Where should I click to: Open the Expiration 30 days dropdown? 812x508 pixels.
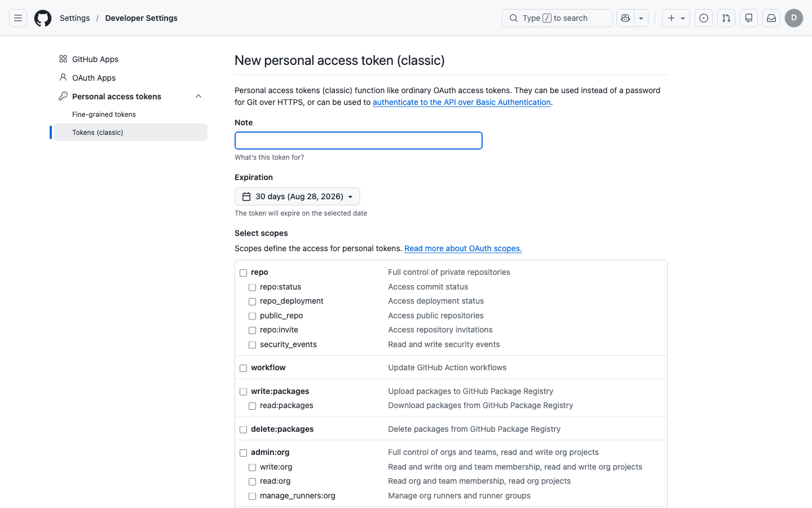tap(297, 196)
